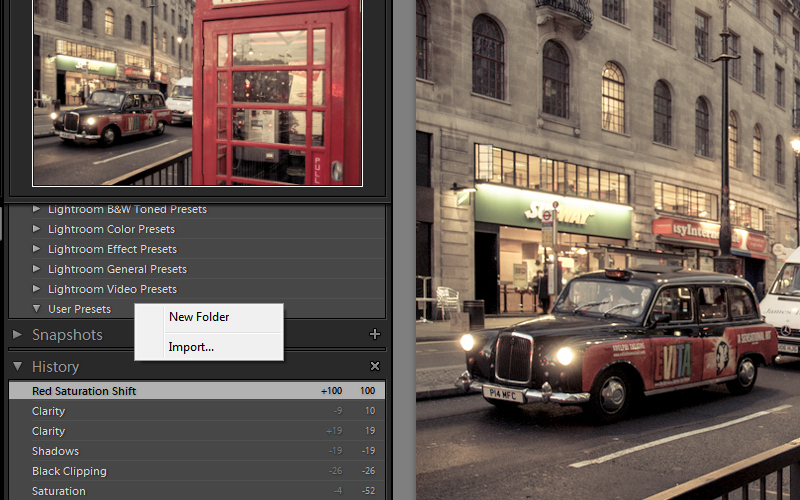Select the Black Clipping history step
800x500 pixels.
tap(69, 471)
